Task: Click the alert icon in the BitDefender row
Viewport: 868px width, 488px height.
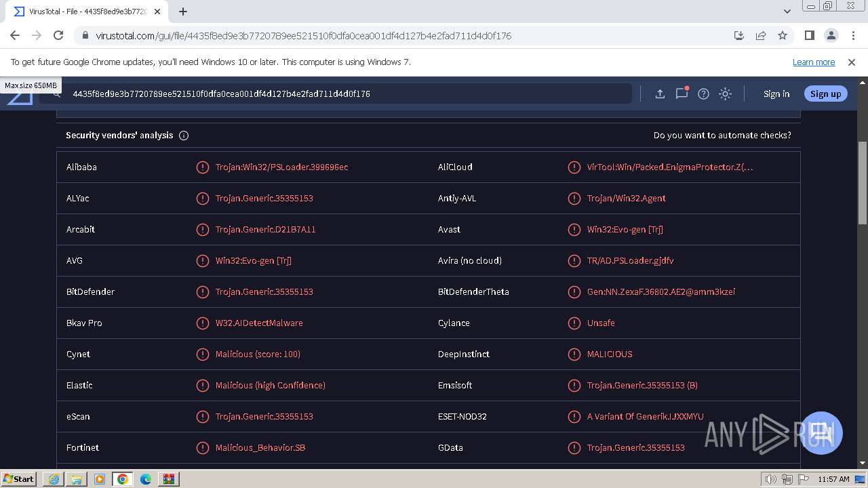Action: (202, 291)
